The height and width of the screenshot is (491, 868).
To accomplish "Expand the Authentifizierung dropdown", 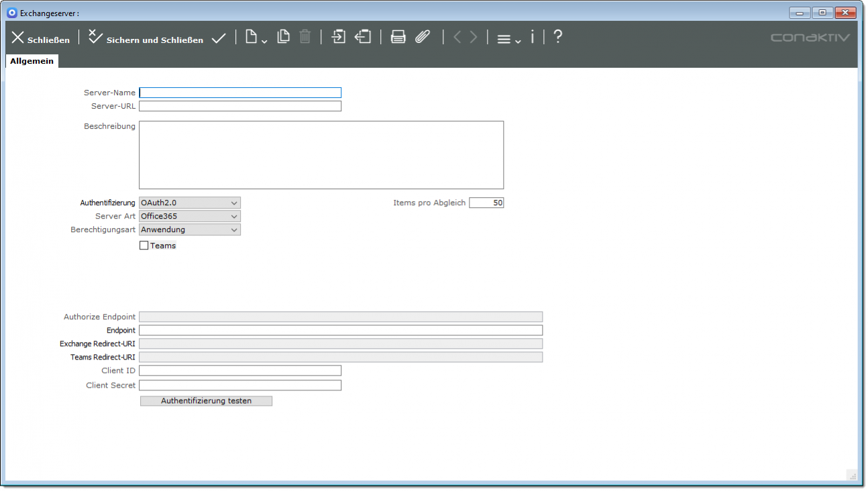I will tap(189, 203).
